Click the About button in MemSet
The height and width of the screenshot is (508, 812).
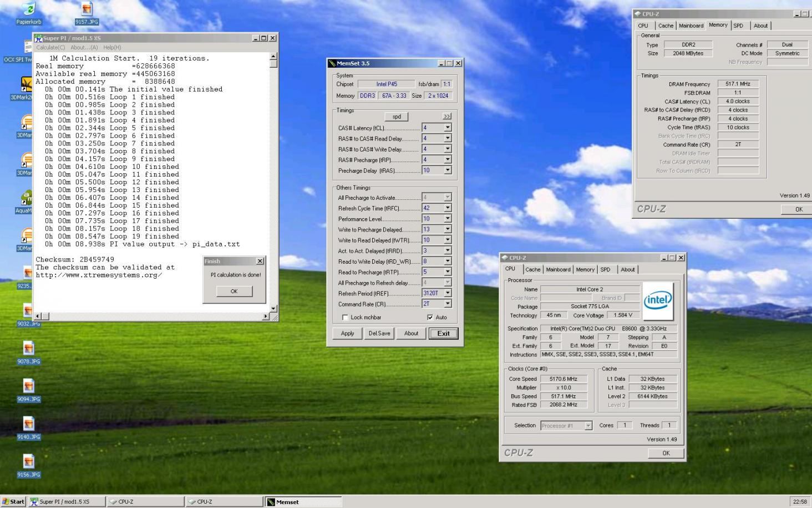click(x=411, y=334)
